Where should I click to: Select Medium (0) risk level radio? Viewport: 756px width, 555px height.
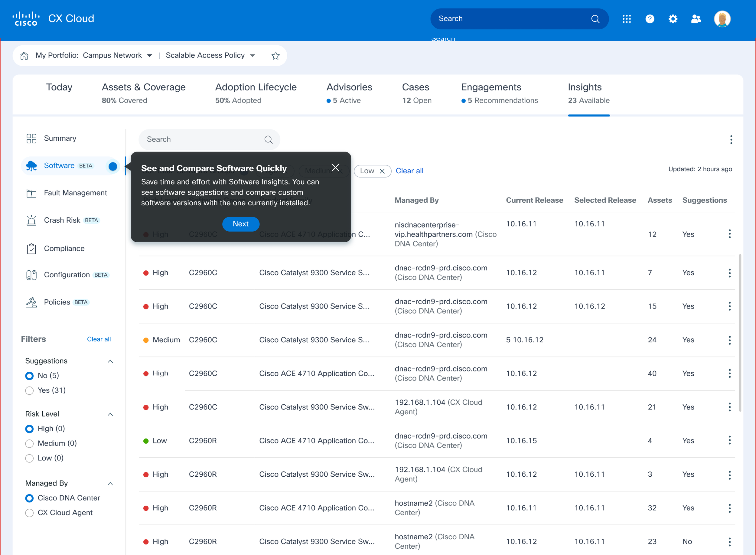point(30,443)
